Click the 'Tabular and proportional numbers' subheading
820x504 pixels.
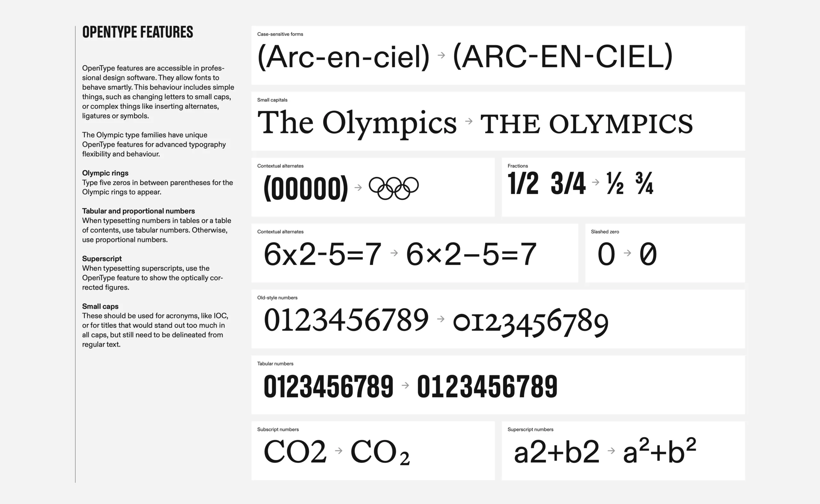[x=138, y=211]
